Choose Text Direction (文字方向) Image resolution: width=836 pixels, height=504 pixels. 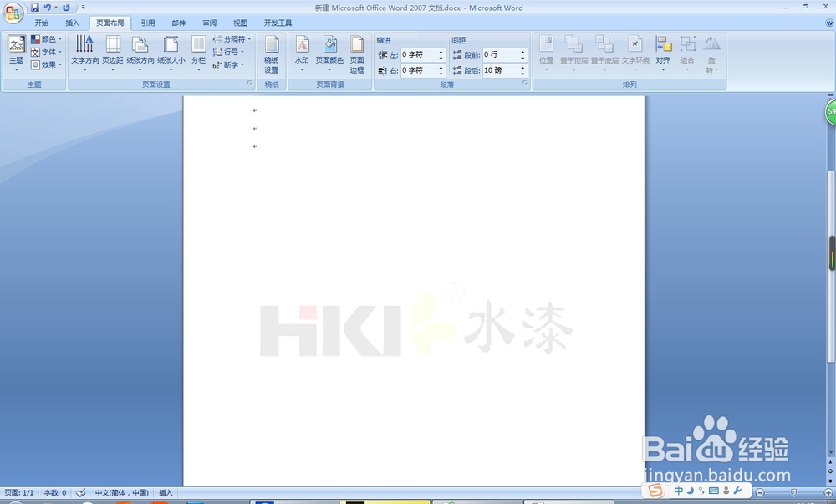click(84, 53)
